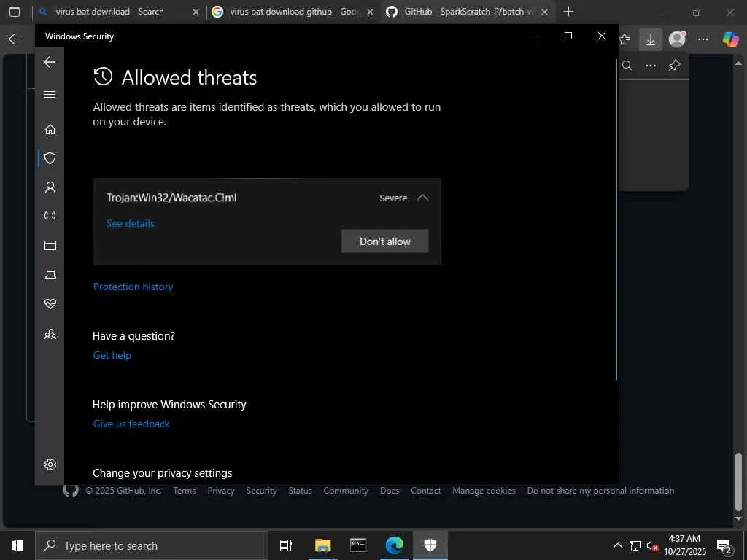Open Protection history link
Viewport: 747px width, 560px height.
coord(133,287)
